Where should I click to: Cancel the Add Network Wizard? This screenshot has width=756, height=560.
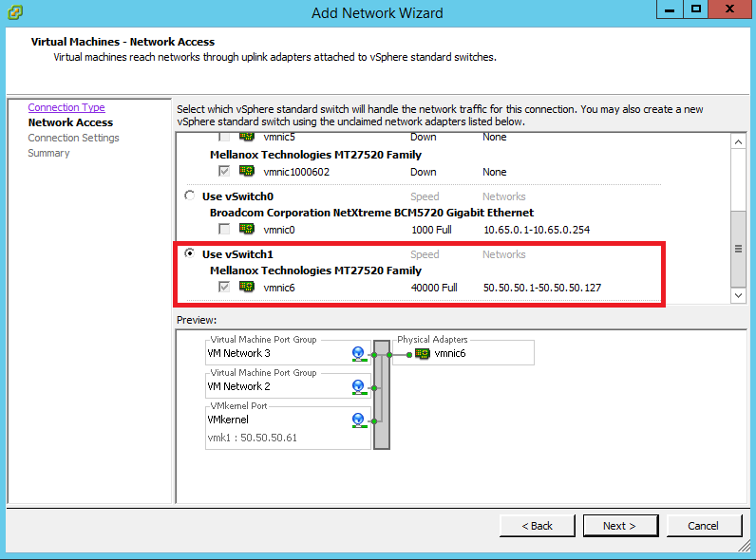[x=703, y=526]
